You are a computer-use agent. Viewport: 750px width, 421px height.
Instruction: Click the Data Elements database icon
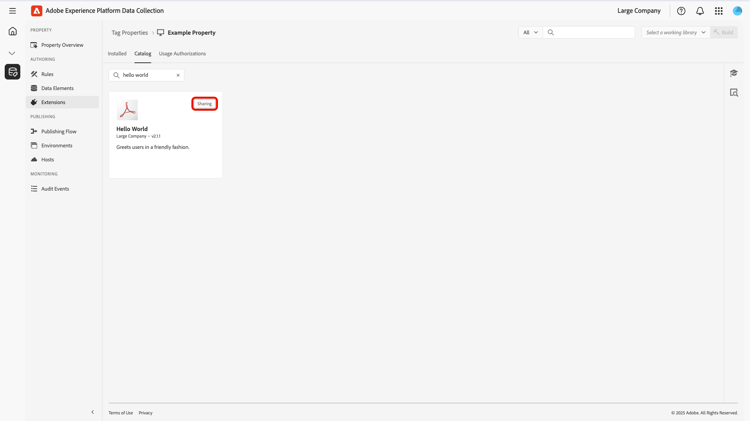click(x=34, y=88)
